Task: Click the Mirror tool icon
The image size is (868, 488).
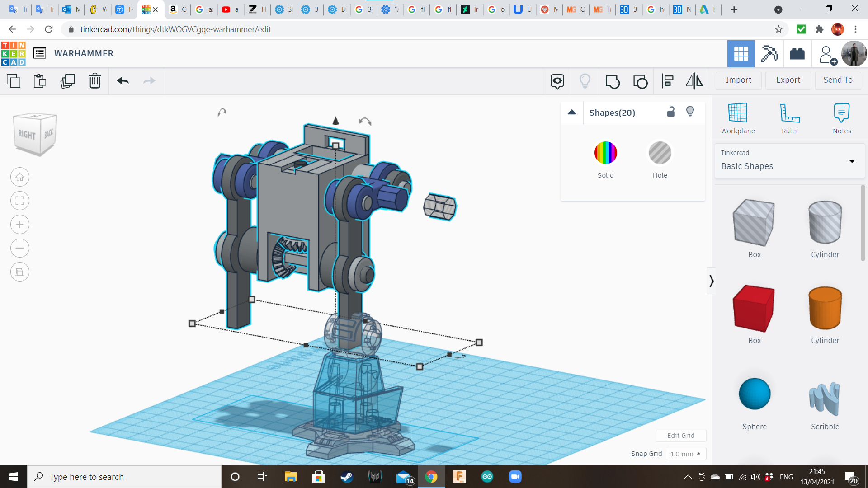Action: tap(694, 81)
